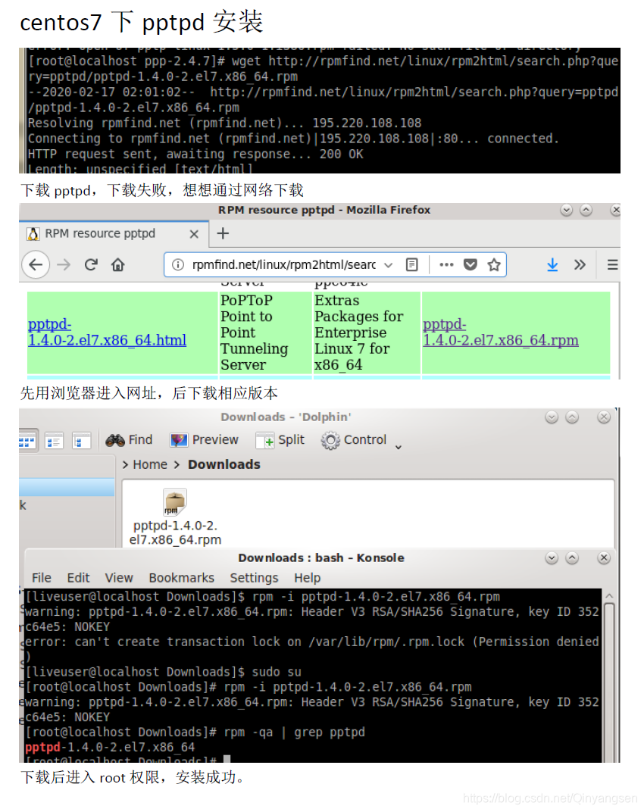Click Konsole scrollbar up arrow

pyautogui.click(x=609, y=596)
